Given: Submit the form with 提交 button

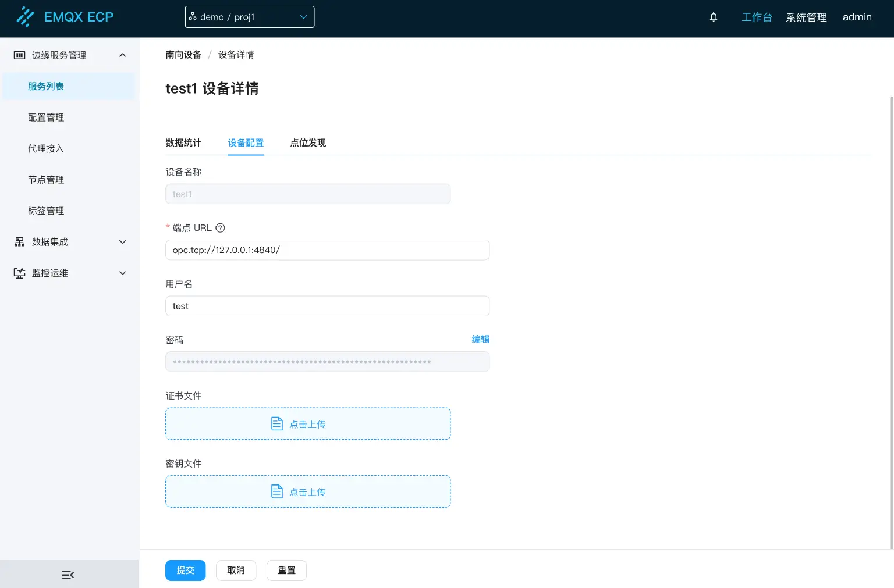Looking at the screenshot, I should pos(185,570).
